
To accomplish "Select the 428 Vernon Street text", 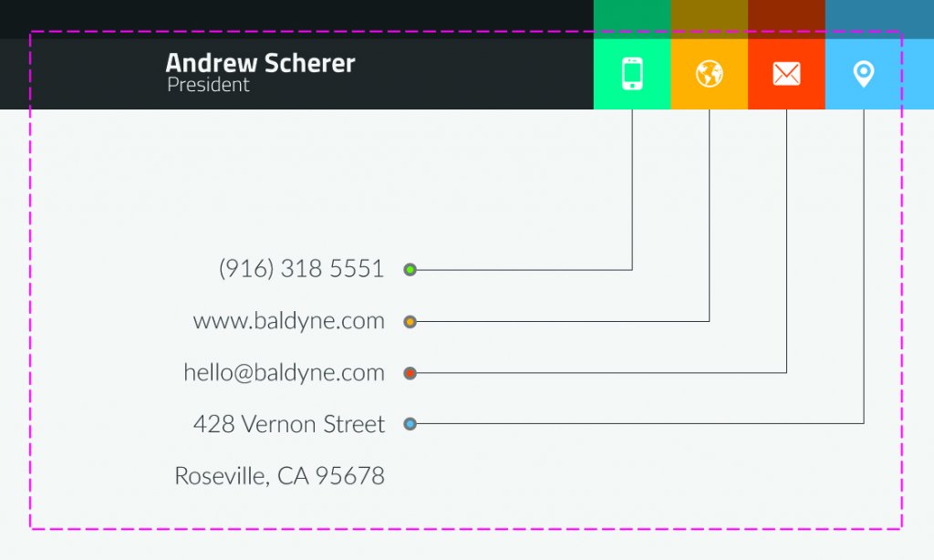I will pos(289,424).
